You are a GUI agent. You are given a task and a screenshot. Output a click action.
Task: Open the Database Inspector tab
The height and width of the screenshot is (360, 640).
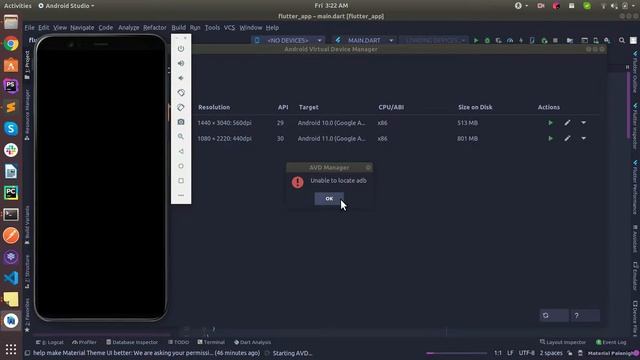(x=132, y=342)
